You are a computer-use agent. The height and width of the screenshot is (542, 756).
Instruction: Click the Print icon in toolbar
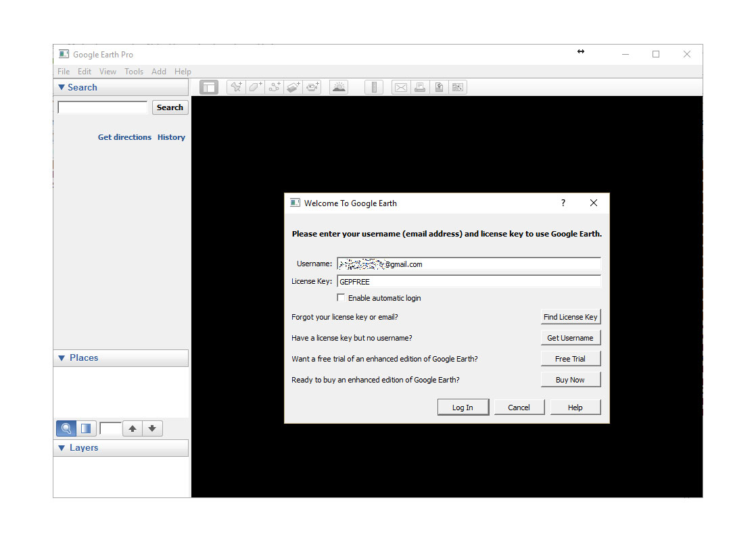420,87
